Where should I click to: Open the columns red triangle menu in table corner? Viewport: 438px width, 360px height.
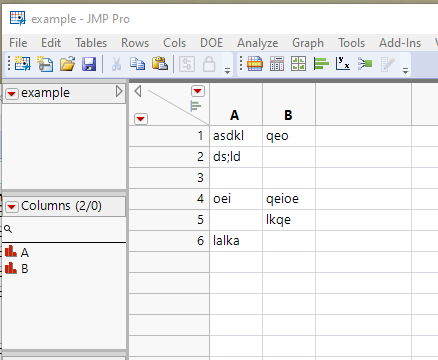pyautogui.click(x=198, y=91)
